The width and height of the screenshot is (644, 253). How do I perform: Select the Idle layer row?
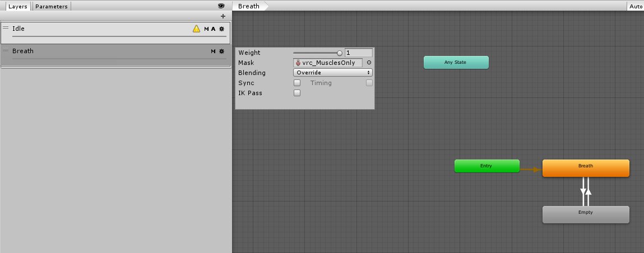pyautogui.click(x=115, y=32)
